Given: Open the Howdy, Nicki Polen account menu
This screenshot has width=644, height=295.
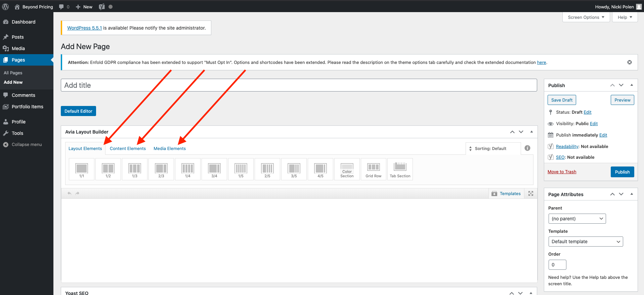Looking at the screenshot, I should point(618,7).
